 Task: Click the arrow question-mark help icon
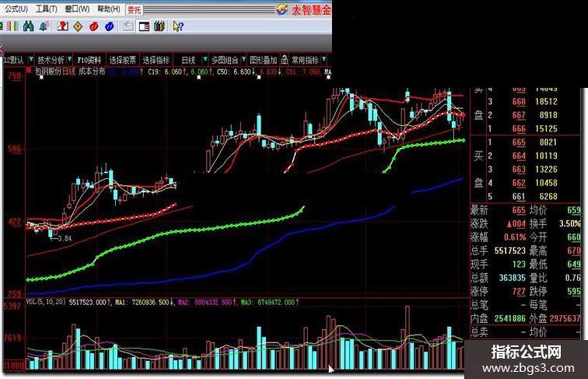click(178, 26)
